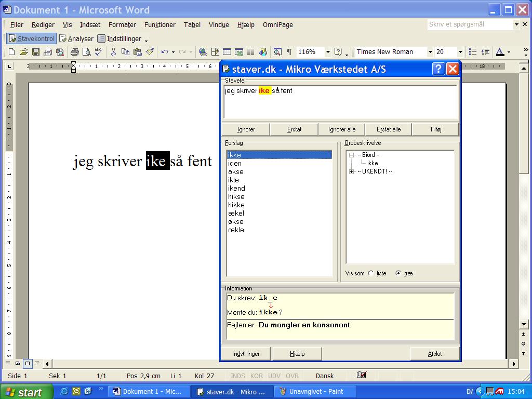This screenshot has width=532, height=399.
Task: Click the scroll right arrow on horizontal scrollbar
Action: 514,364
